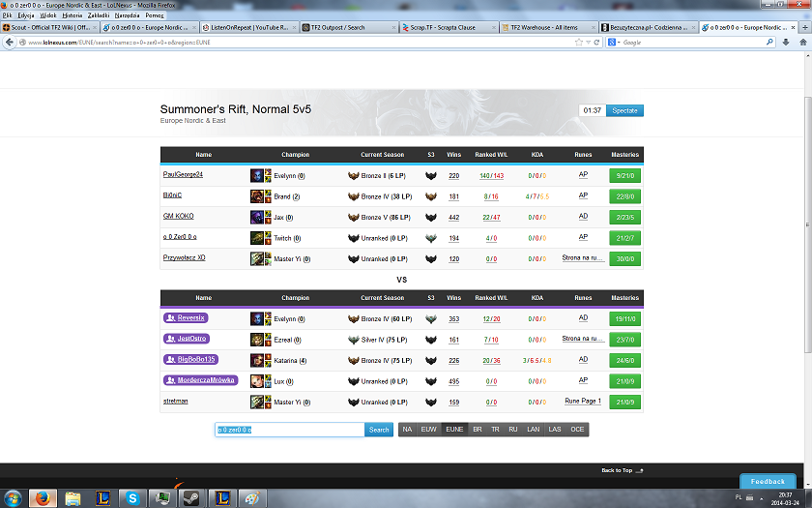Click the 9/21/0 masteries button

(624, 176)
